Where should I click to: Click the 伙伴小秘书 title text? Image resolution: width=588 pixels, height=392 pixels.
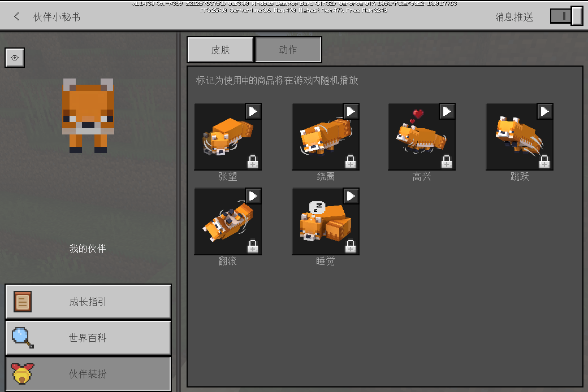pos(57,17)
